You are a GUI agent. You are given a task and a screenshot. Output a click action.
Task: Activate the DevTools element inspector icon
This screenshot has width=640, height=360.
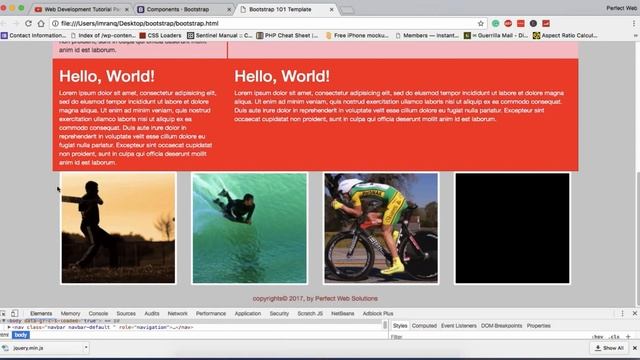pyautogui.click(x=3, y=313)
